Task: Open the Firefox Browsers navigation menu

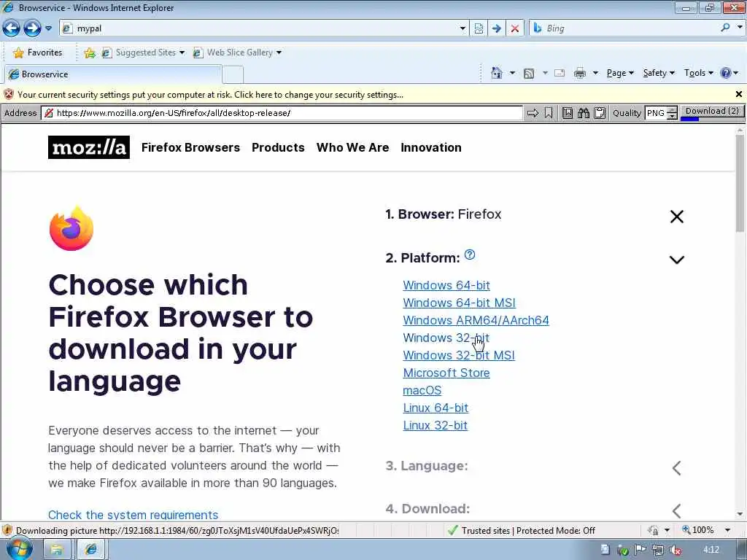Action: coord(190,147)
